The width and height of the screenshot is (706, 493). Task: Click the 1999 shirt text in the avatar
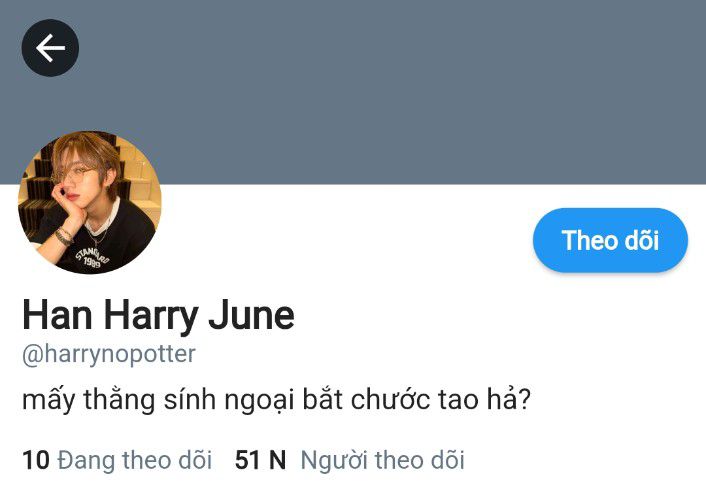(92, 262)
